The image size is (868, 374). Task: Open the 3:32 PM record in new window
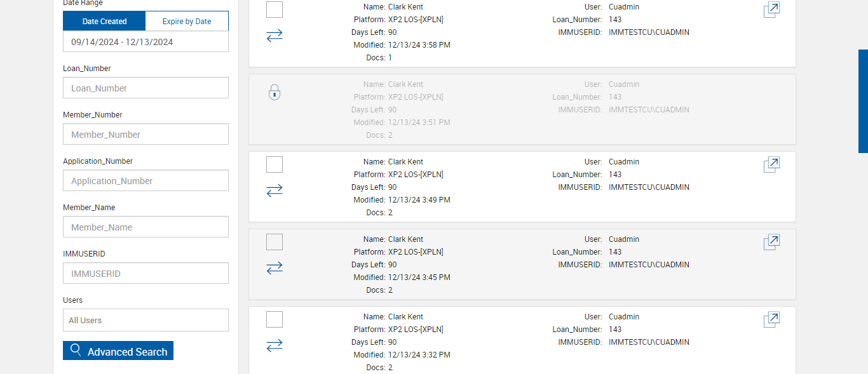point(771,319)
